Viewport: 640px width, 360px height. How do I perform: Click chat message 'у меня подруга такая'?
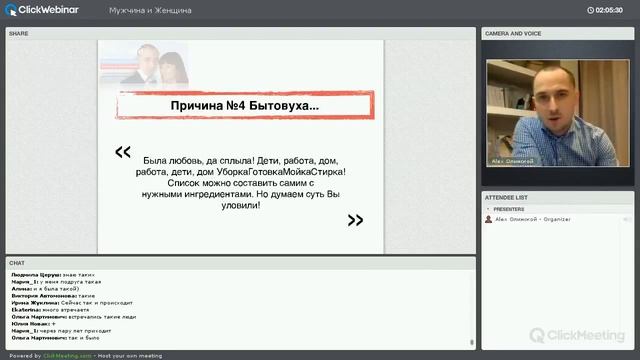click(x=70, y=282)
